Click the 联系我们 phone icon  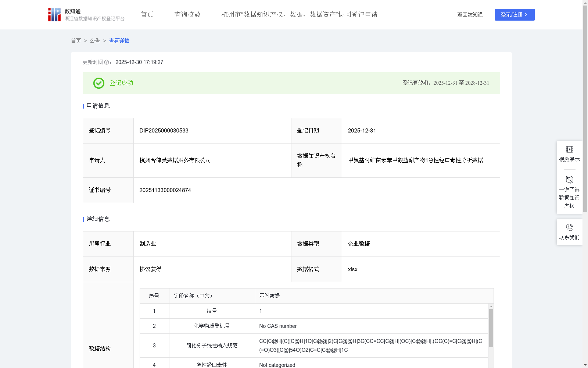(570, 227)
